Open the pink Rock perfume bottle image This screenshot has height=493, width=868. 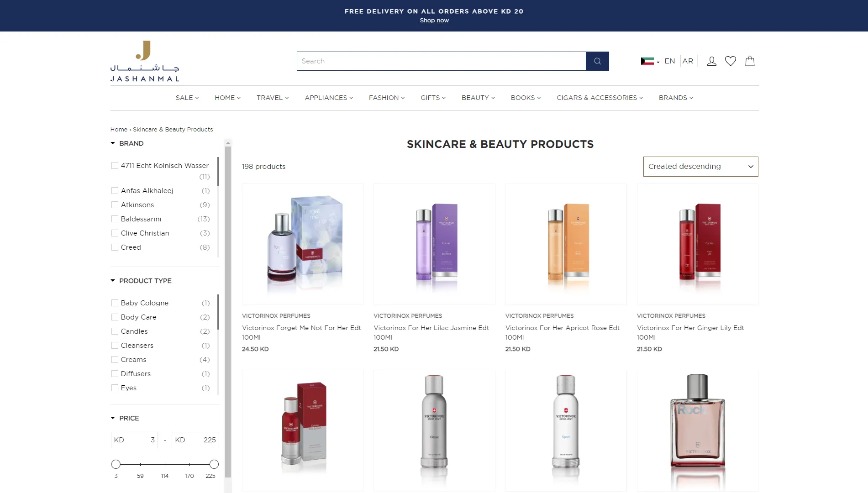tap(697, 430)
